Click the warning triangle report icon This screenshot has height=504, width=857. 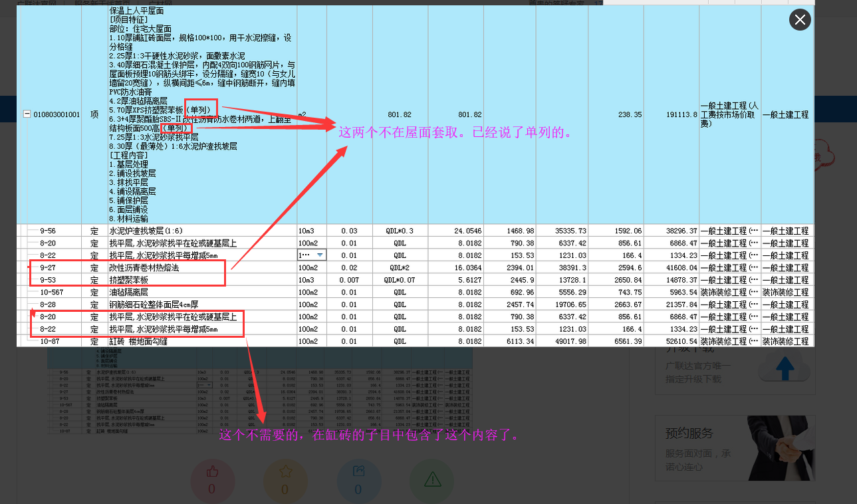(431, 481)
